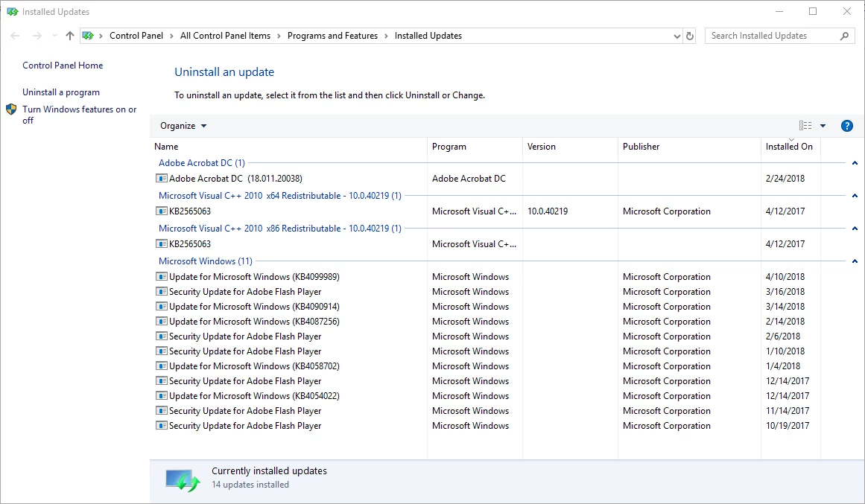Open the view options dropdown arrow
The image size is (865, 504).
click(x=823, y=126)
